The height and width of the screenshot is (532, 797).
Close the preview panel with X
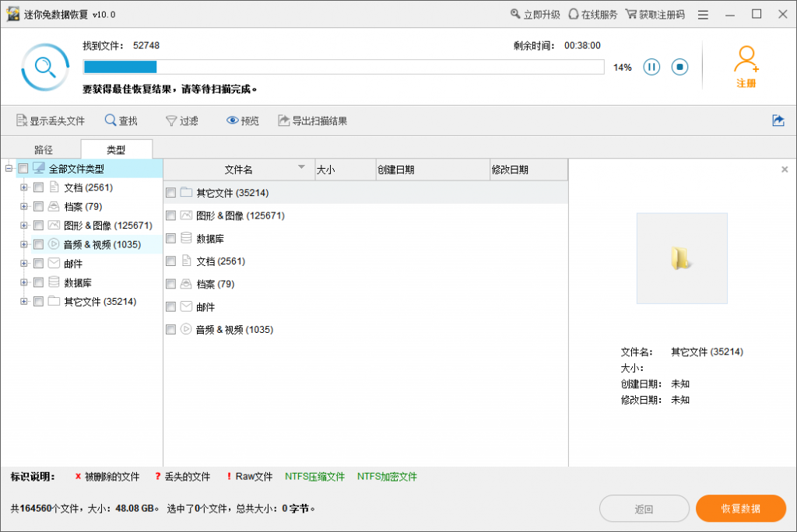(785, 170)
